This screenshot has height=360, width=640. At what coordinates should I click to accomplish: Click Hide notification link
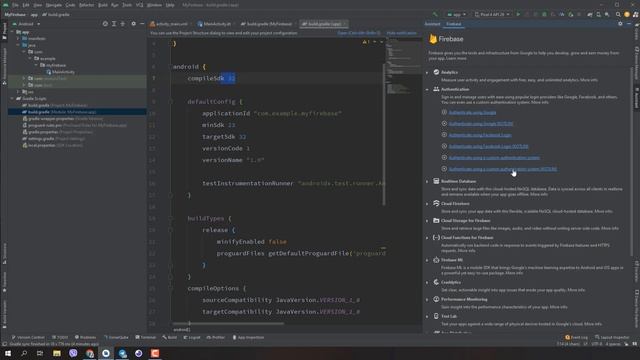coord(401,33)
